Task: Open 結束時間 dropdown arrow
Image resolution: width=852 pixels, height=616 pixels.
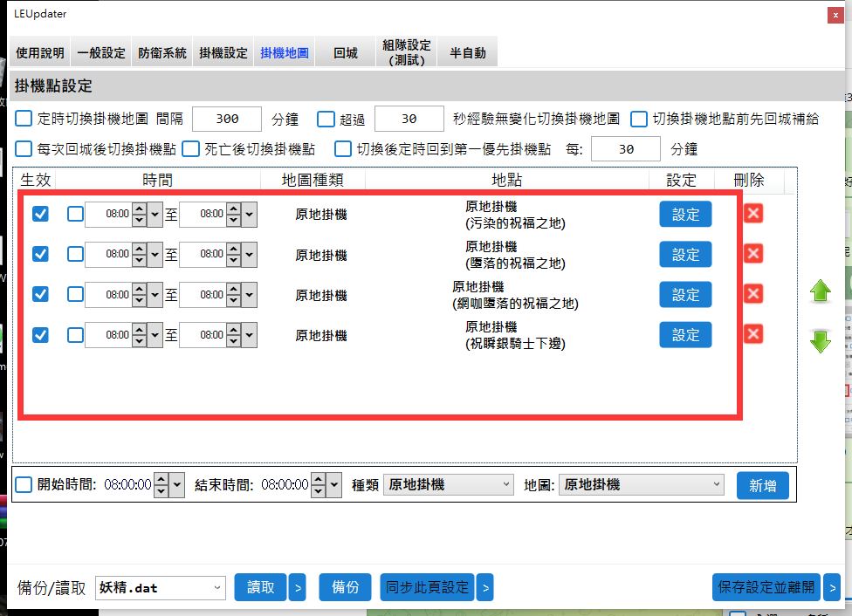Action: coord(334,485)
